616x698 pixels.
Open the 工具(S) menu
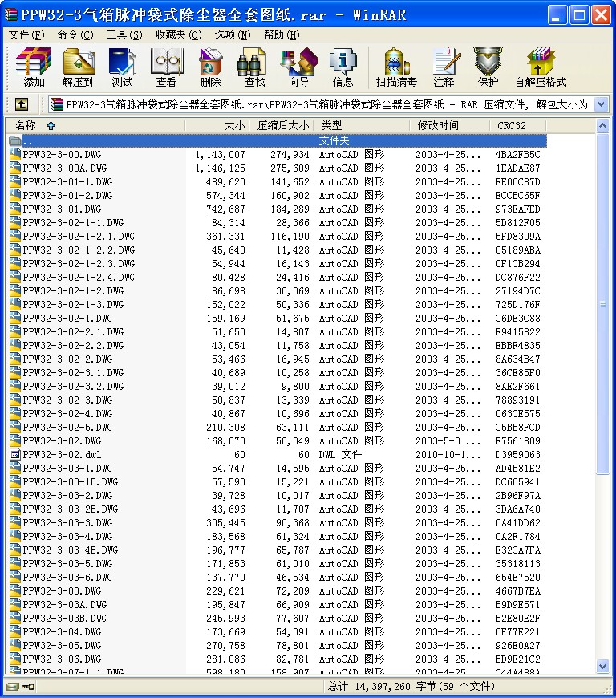124,34
